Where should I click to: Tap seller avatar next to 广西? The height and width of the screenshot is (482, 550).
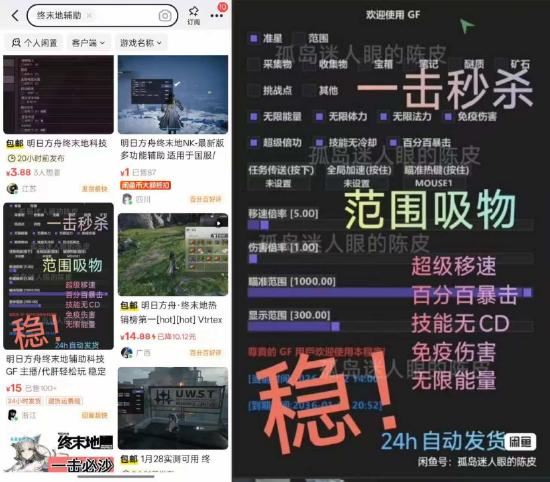coord(127,352)
